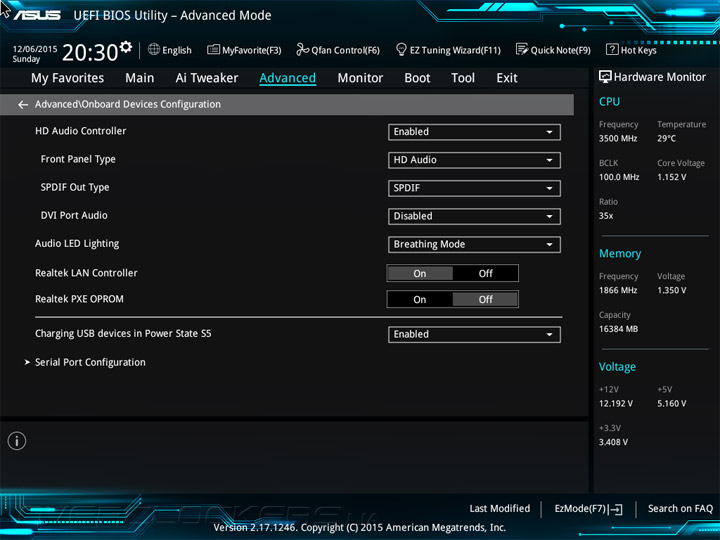The width and height of the screenshot is (720, 540).
Task: Open the Boot tab
Action: 417,78
